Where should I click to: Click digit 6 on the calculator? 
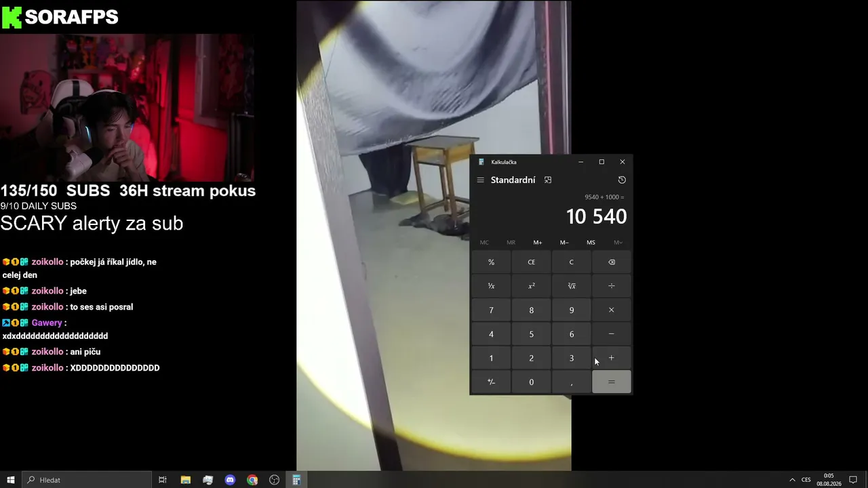[x=571, y=334]
